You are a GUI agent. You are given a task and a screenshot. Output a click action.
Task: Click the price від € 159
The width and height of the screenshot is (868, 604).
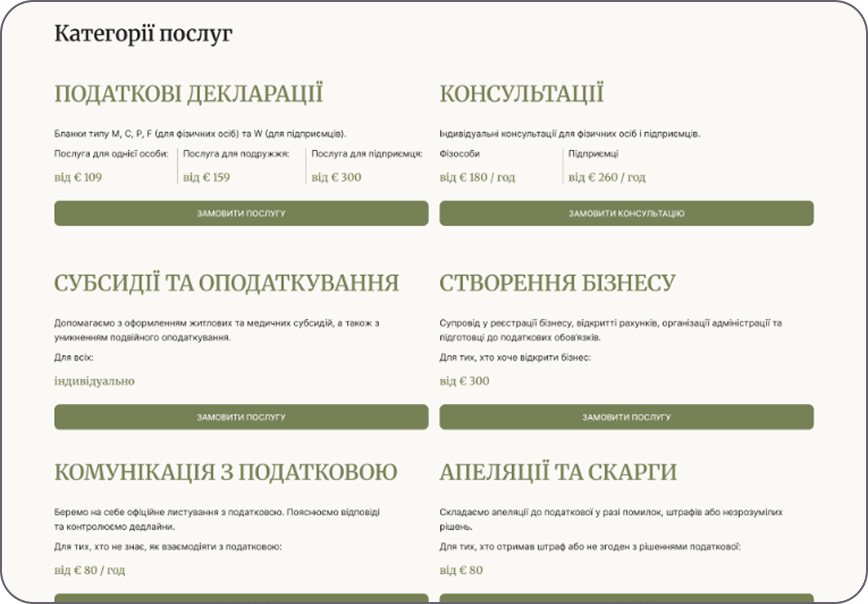click(x=207, y=177)
